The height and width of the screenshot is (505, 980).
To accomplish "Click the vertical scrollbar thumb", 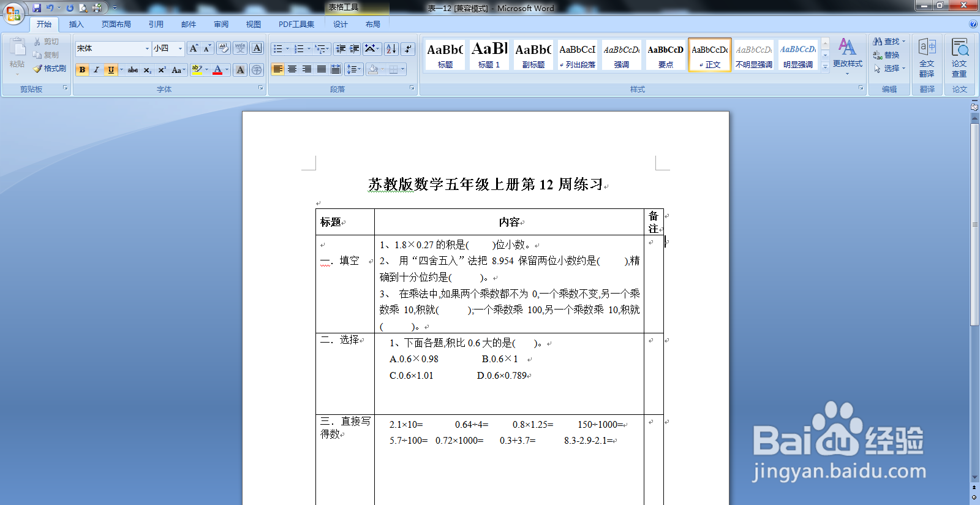I will pos(974,224).
